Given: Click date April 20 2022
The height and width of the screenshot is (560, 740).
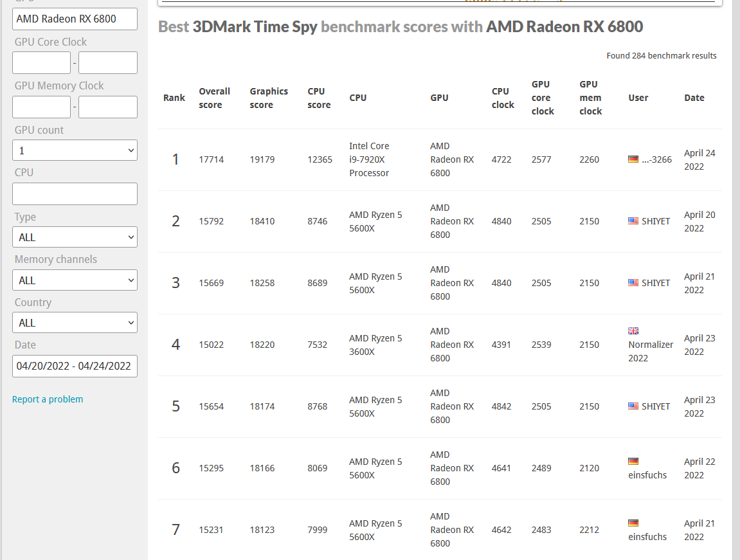Looking at the screenshot, I should click(x=699, y=221).
